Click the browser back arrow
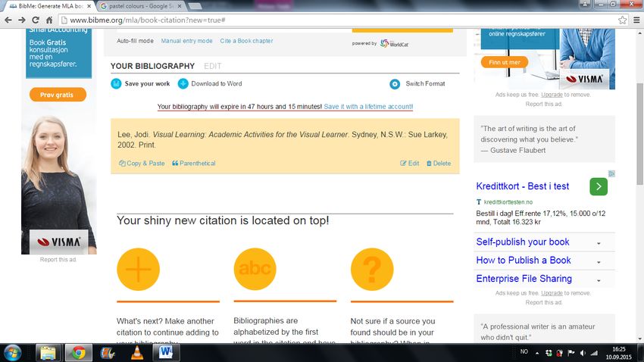Screen dimensions: 644x362 click(x=8, y=20)
